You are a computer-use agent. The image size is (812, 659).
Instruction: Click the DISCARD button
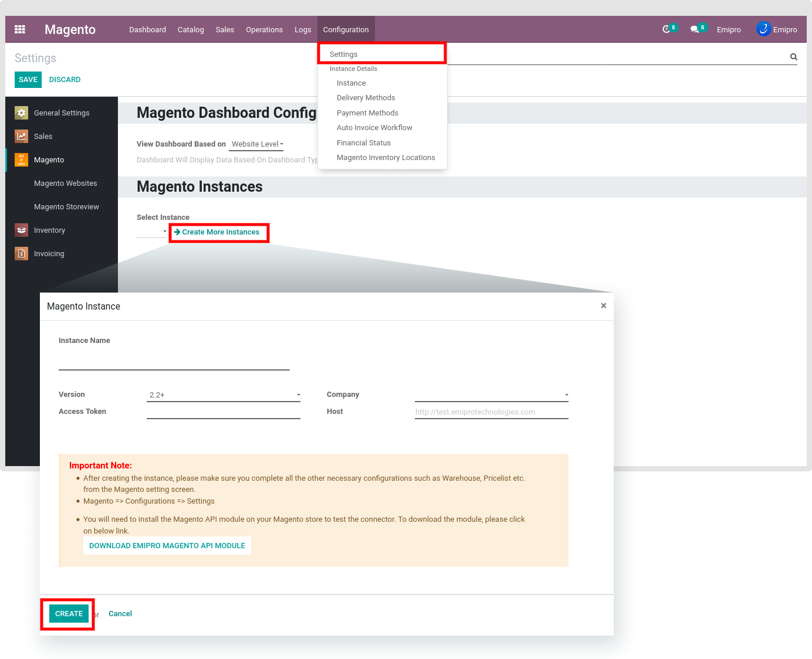click(65, 80)
